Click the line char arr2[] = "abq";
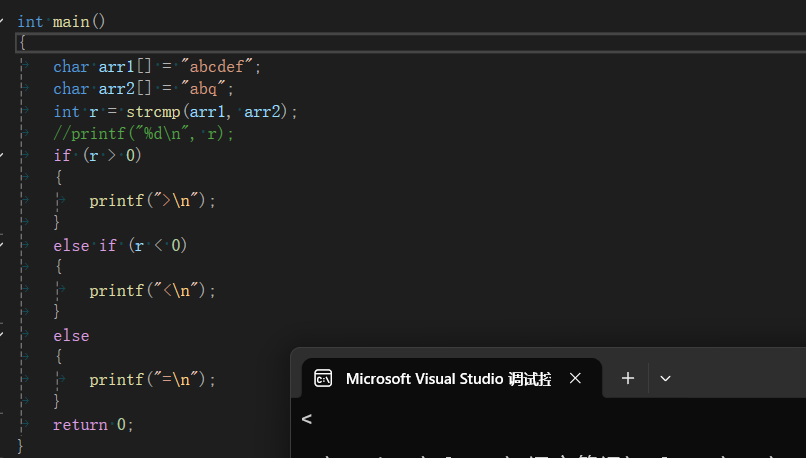This screenshot has height=458, width=806. (x=143, y=89)
